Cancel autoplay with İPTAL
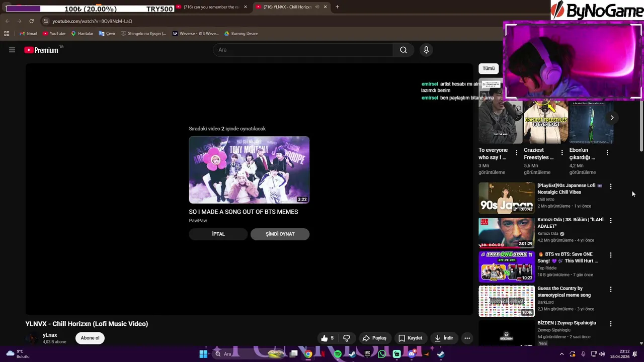The width and height of the screenshot is (644, 362). click(218, 234)
